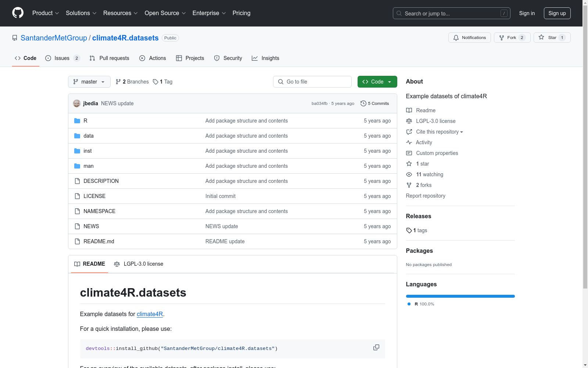Open the ba034fb commit hash

[x=319, y=103]
